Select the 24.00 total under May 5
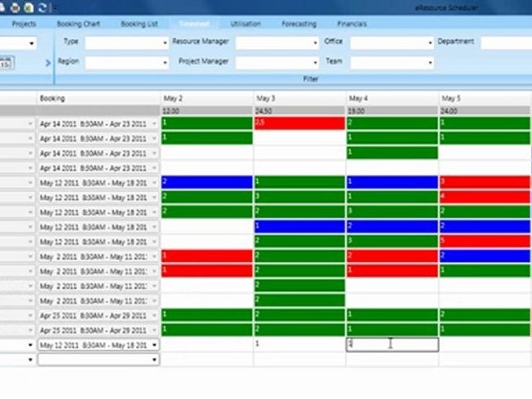 (485, 111)
